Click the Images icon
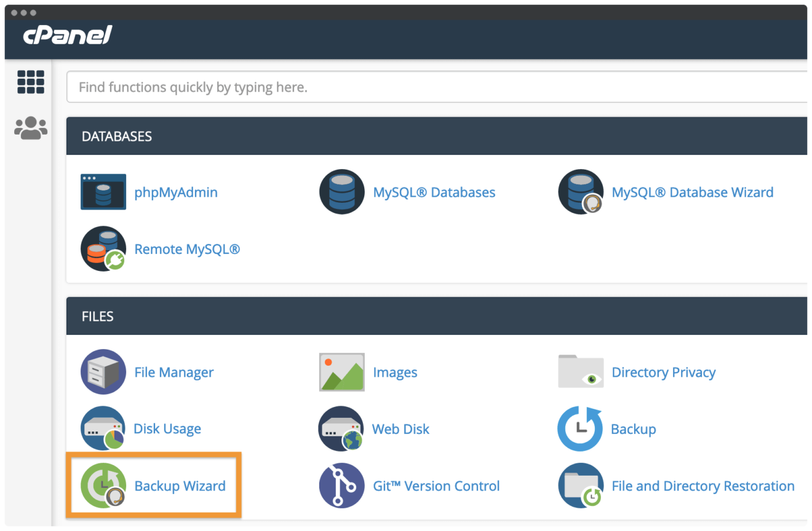Viewport: 812px width, 531px height. 342,372
